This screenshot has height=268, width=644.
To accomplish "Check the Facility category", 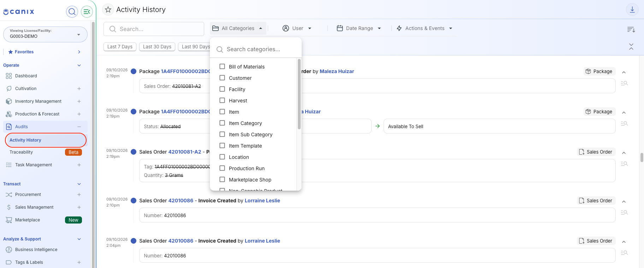I will coord(222,89).
